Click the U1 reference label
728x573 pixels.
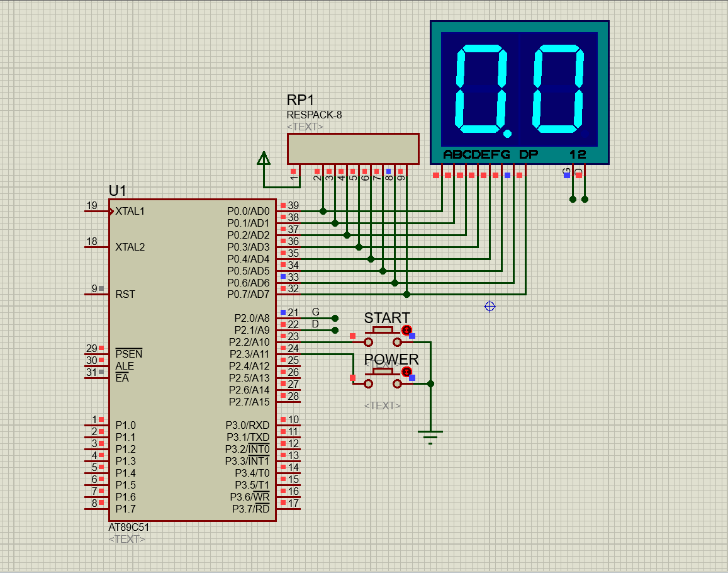tap(118, 191)
